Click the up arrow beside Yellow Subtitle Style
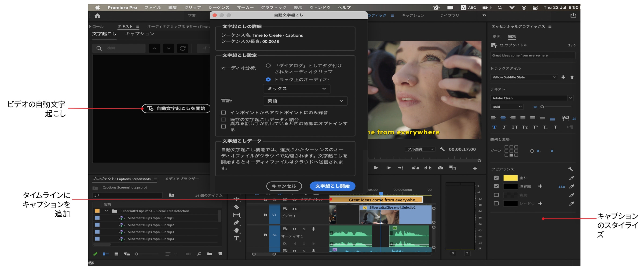Screen dimensions: 644x272 572,77
